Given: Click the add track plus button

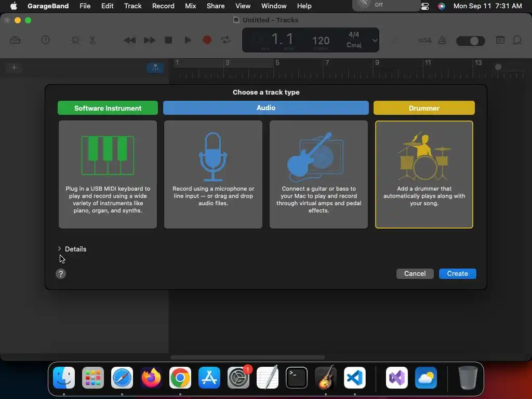Looking at the screenshot, I should pyautogui.click(x=14, y=68).
